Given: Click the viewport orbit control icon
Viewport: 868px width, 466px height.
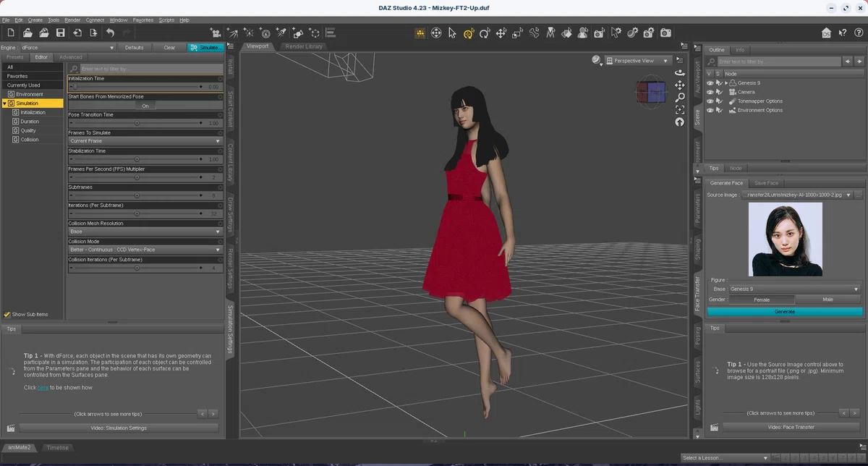Looking at the screenshot, I should [680, 72].
